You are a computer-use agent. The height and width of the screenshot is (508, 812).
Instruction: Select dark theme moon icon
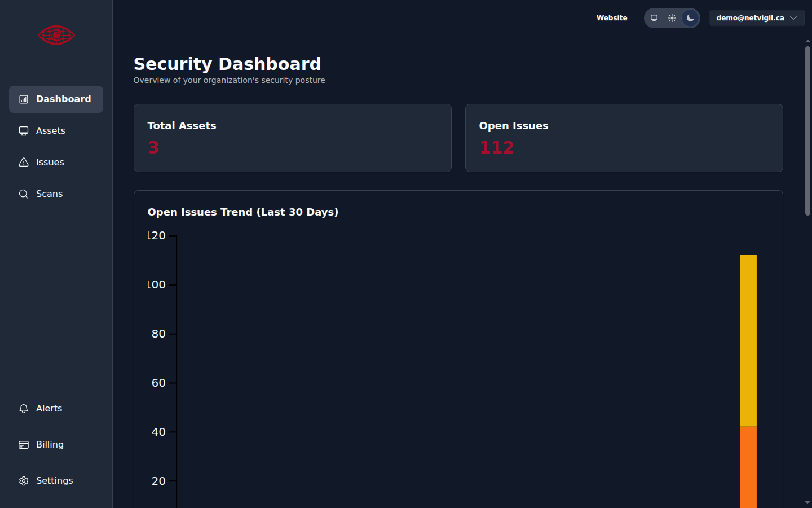tap(690, 18)
